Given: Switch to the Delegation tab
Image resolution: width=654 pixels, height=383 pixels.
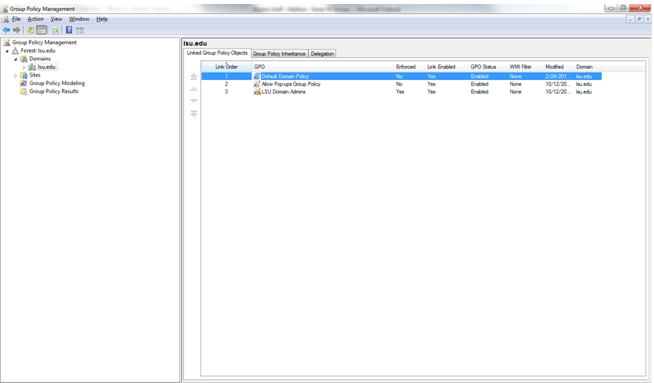Looking at the screenshot, I should click(322, 54).
